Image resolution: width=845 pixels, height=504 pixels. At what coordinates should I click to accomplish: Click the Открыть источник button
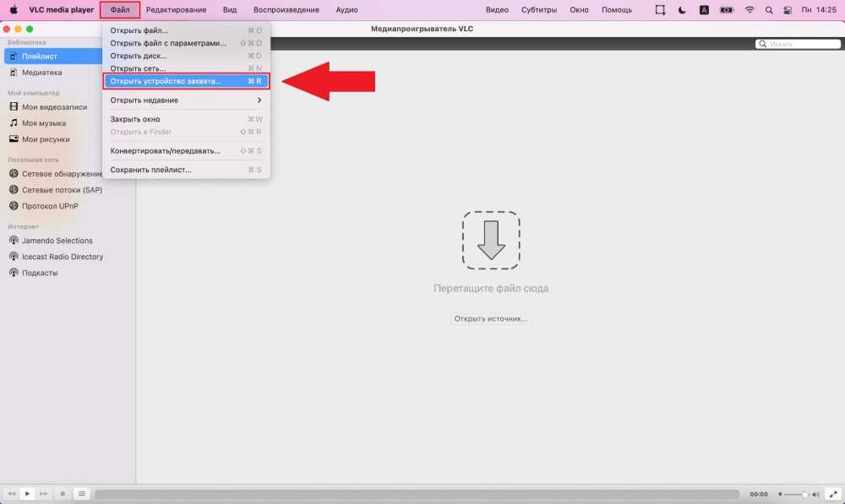click(490, 319)
